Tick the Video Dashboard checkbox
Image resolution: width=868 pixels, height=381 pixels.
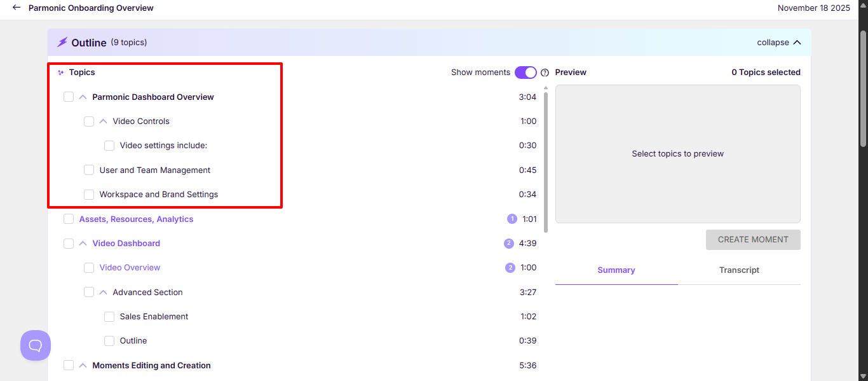(x=69, y=244)
